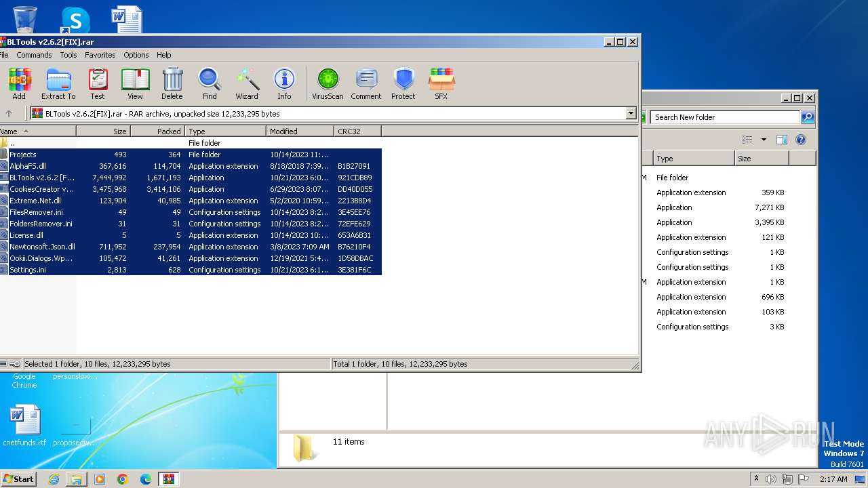The image size is (868, 488).
Task: Open the Favorites menu
Action: pos(100,55)
